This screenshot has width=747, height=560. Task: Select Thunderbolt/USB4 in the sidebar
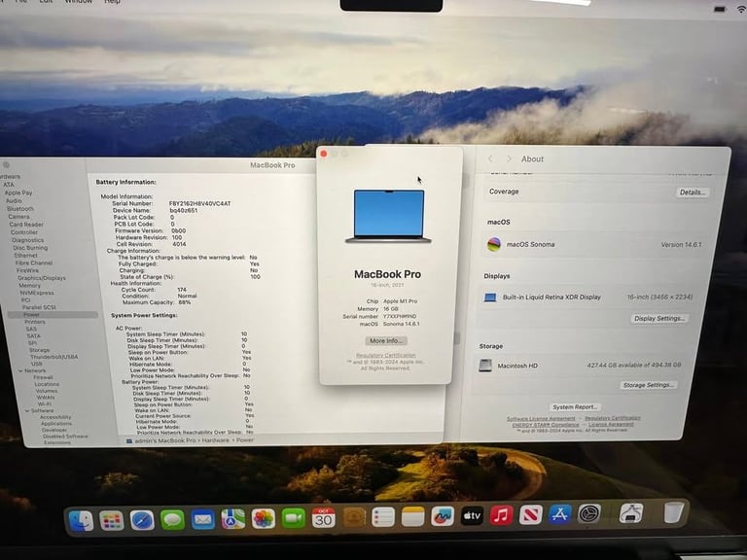pyautogui.click(x=54, y=357)
